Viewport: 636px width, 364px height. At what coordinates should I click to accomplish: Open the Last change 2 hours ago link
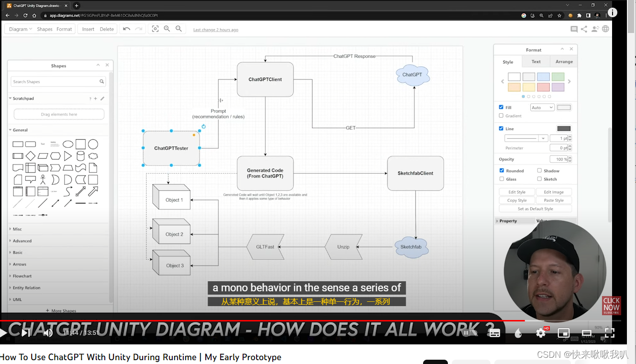[215, 30]
